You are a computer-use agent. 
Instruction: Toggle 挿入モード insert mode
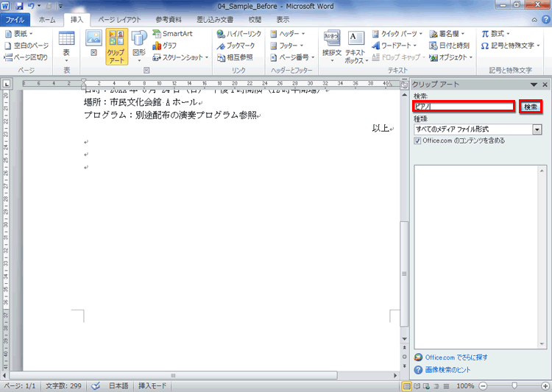pos(152,386)
